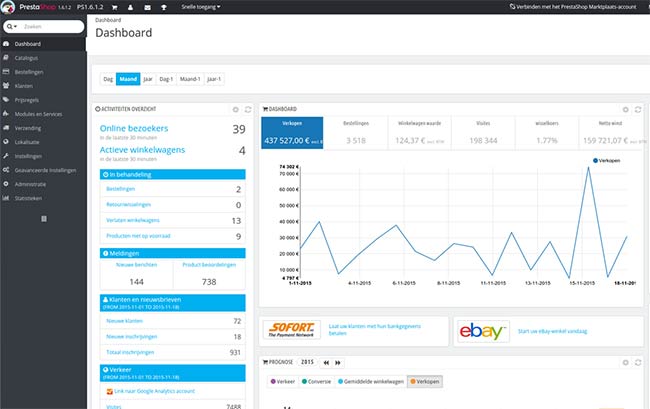
Task: Refresh the Dashboard chart panel
Action: [x=638, y=109]
